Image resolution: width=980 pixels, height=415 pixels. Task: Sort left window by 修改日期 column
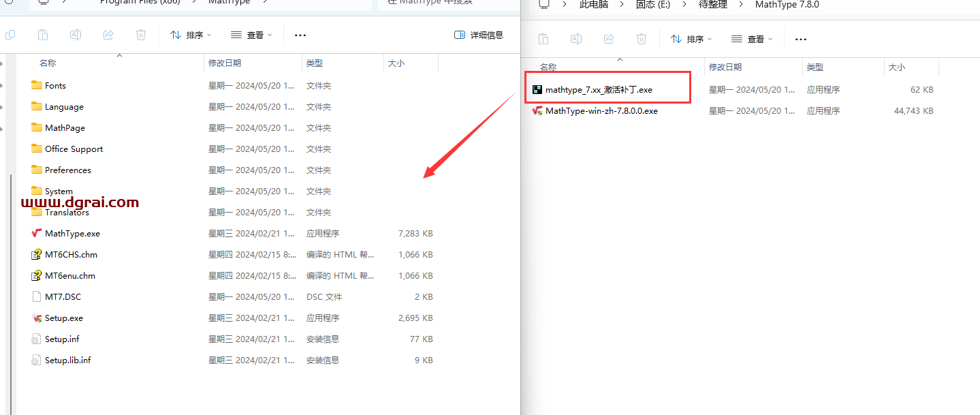(225, 63)
